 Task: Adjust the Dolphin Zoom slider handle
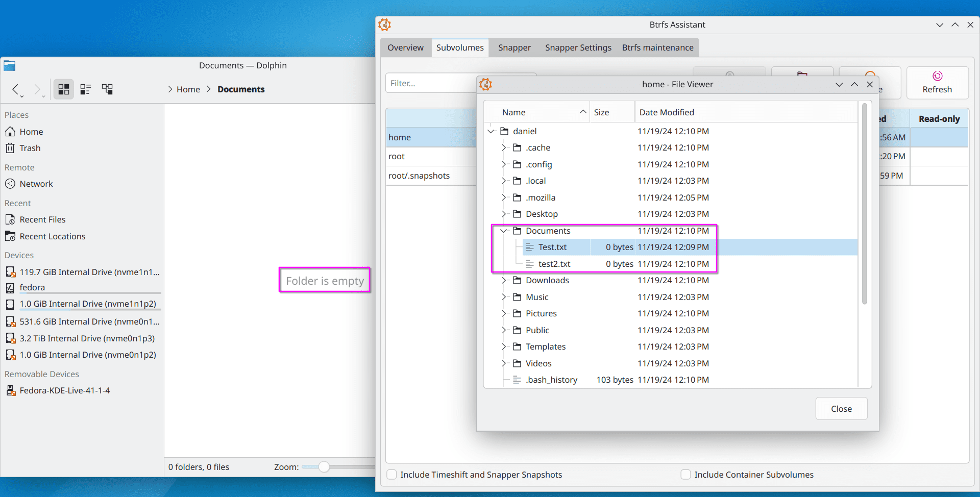pos(324,467)
